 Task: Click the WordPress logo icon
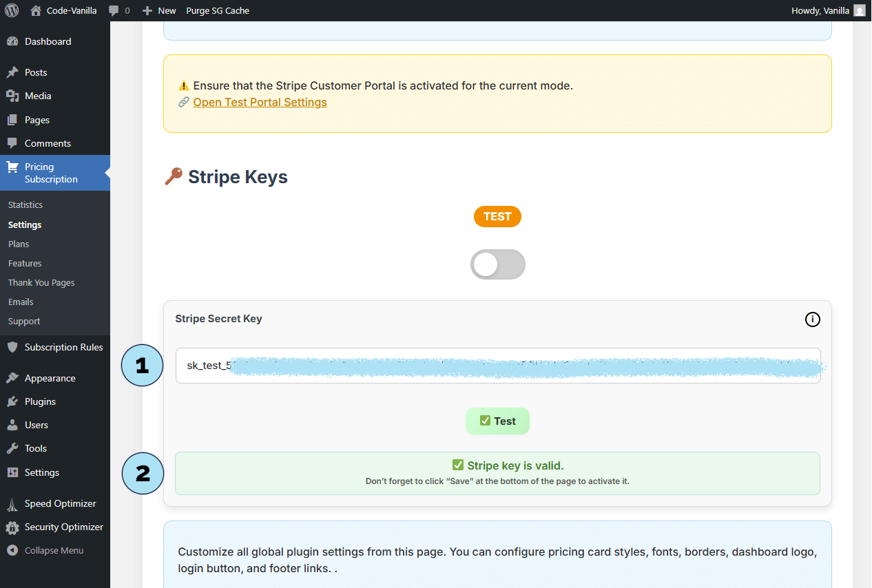pos(12,10)
